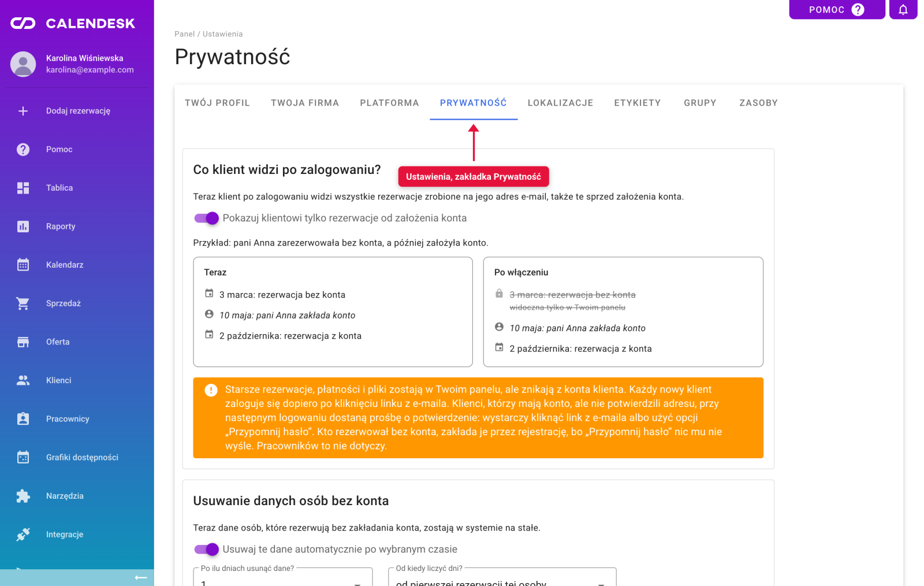The height and width of the screenshot is (586, 924).
Task: Disable 'Usuwaj te dane automatycznie' switch
Action: click(x=206, y=549)
